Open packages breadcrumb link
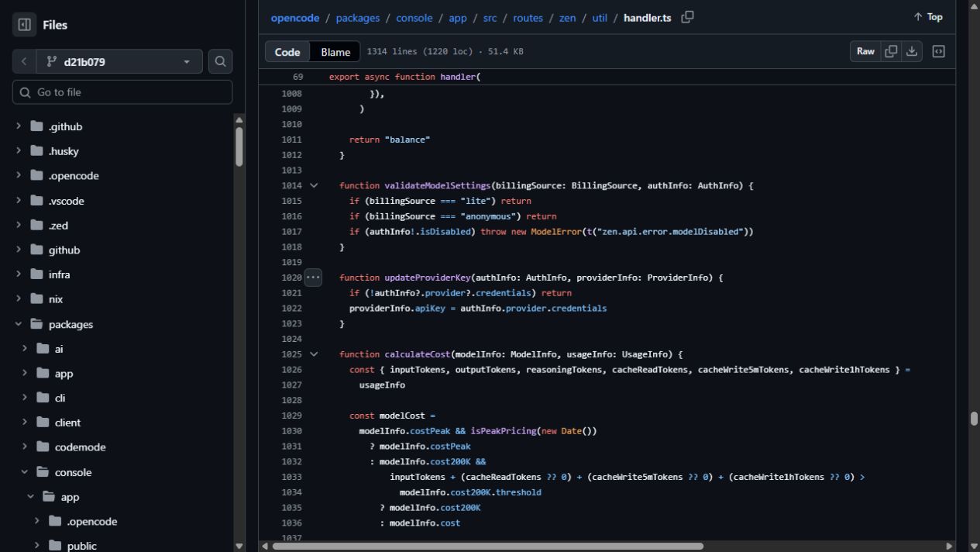980x552 pixels. 358,18
